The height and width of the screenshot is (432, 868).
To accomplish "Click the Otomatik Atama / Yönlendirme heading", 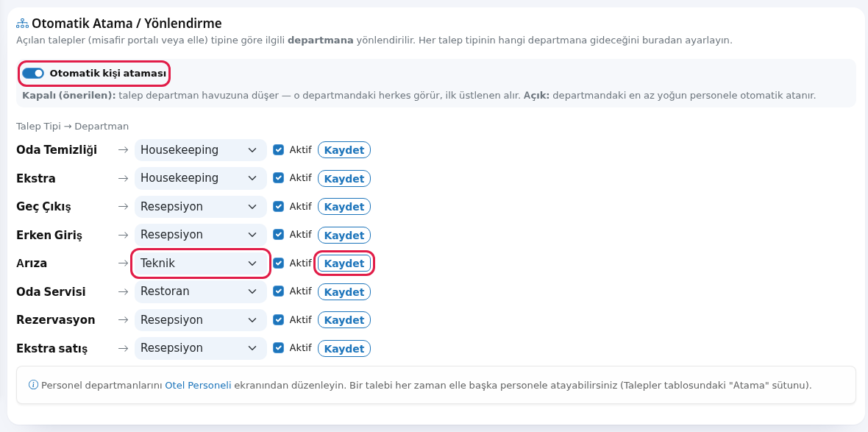I will [x=127, y=24].
